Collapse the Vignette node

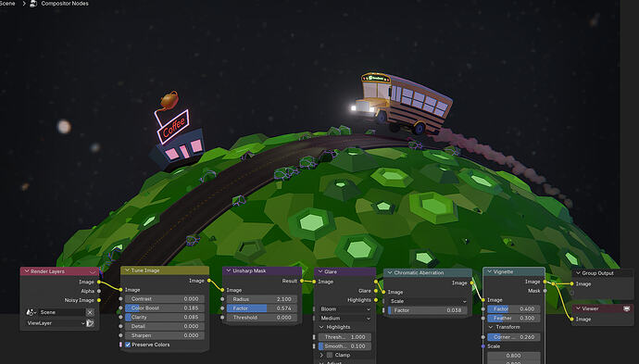(490, 271)
